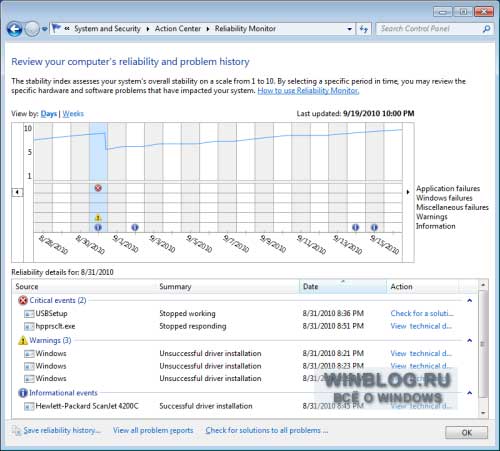Click the search magnifier icon
500x451 pixels.
point(486,29)
